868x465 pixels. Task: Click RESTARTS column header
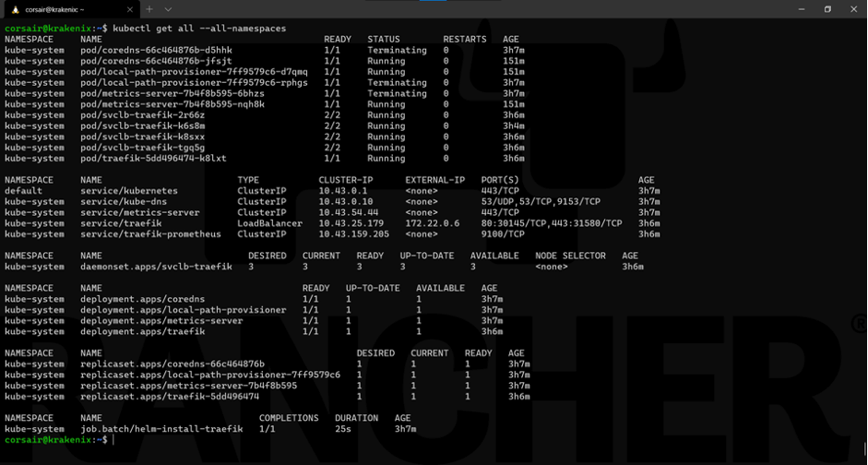465,40
